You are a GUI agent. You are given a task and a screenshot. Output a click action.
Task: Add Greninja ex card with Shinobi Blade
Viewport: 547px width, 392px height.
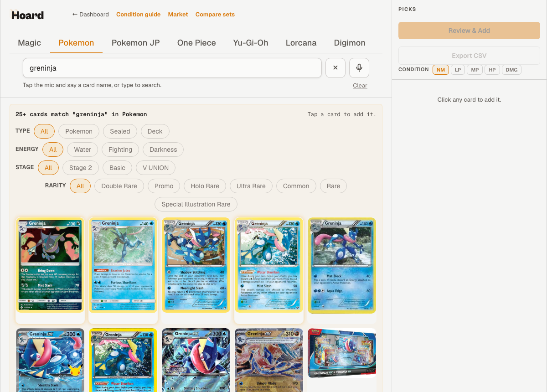(269, 360)
